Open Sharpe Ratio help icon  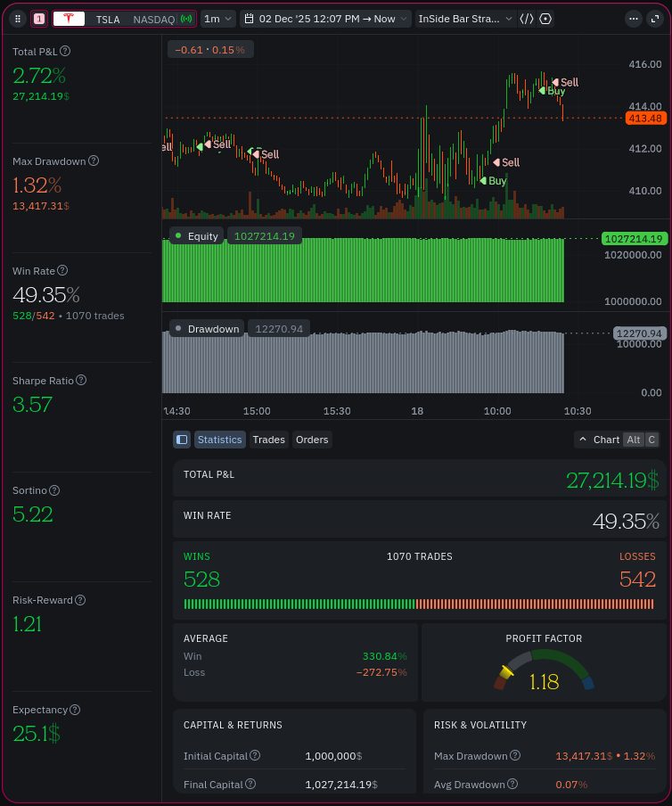[x=81, y=380]
